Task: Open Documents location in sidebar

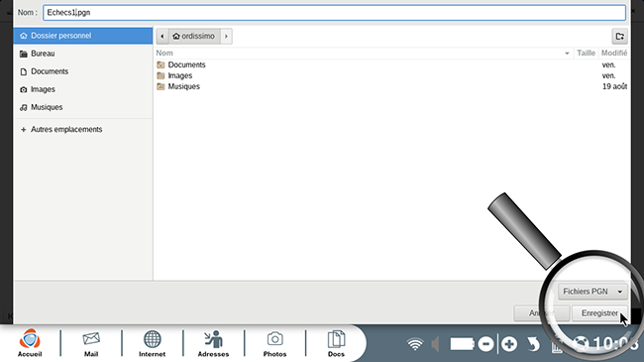Action: [x=83, y=71]
